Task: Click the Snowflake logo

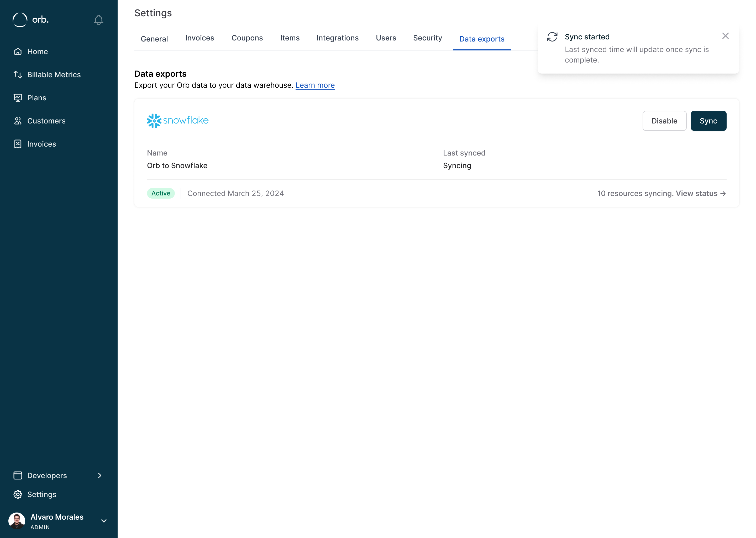Action: click(178, 121)
